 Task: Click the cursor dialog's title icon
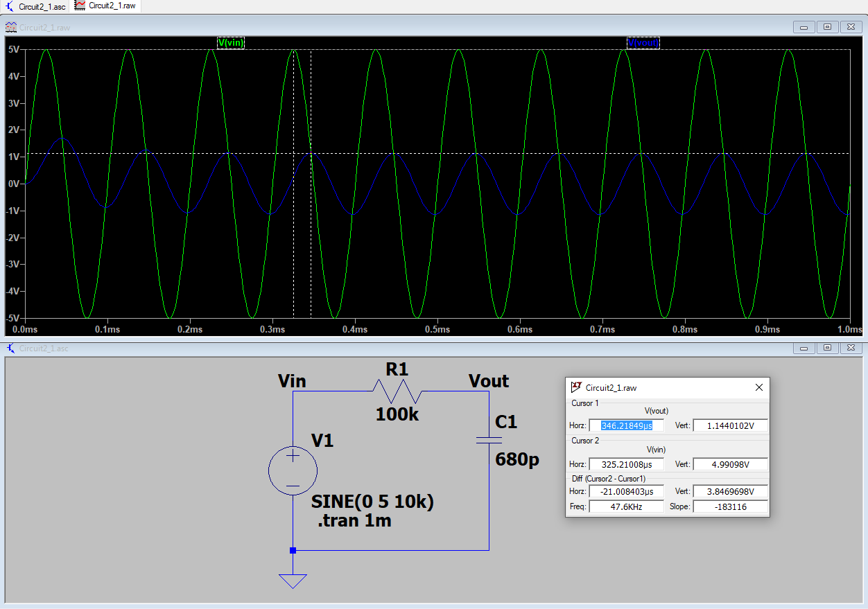[x=575, y=388]
